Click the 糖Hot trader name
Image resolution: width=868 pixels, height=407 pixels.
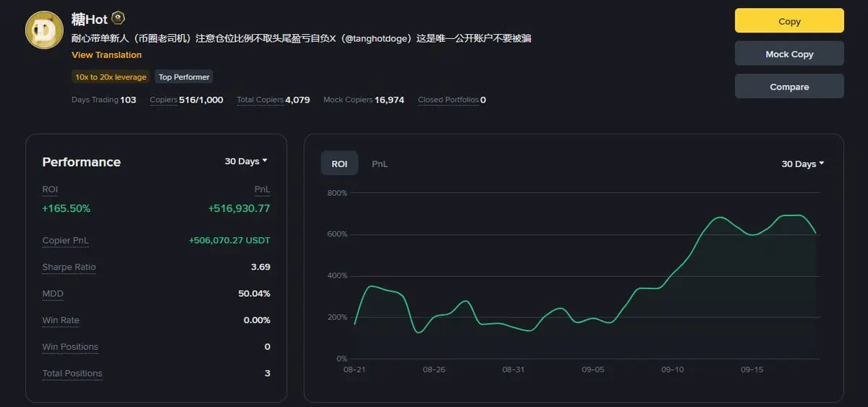89,20
